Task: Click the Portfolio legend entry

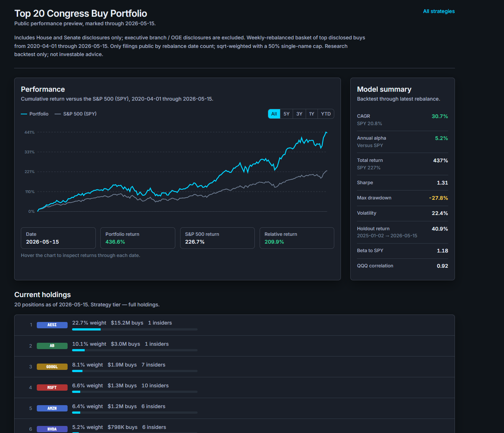Action: pyautogui.click(x=35, y=114)
